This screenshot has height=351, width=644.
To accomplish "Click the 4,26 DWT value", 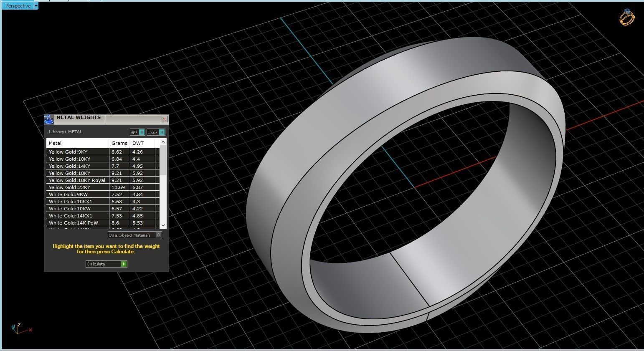I will click(x=137, y=152).
